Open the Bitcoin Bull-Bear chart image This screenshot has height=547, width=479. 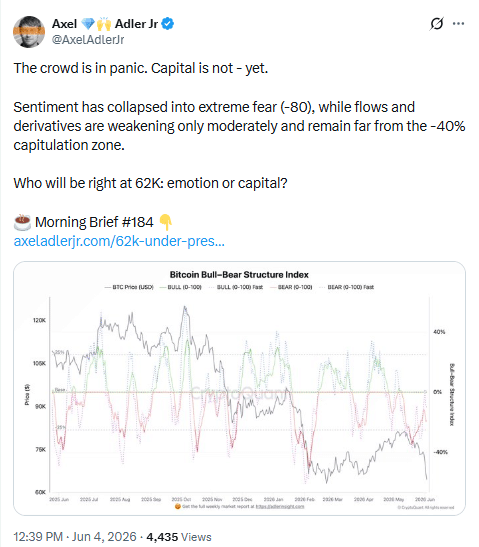[x=239, y=388]
